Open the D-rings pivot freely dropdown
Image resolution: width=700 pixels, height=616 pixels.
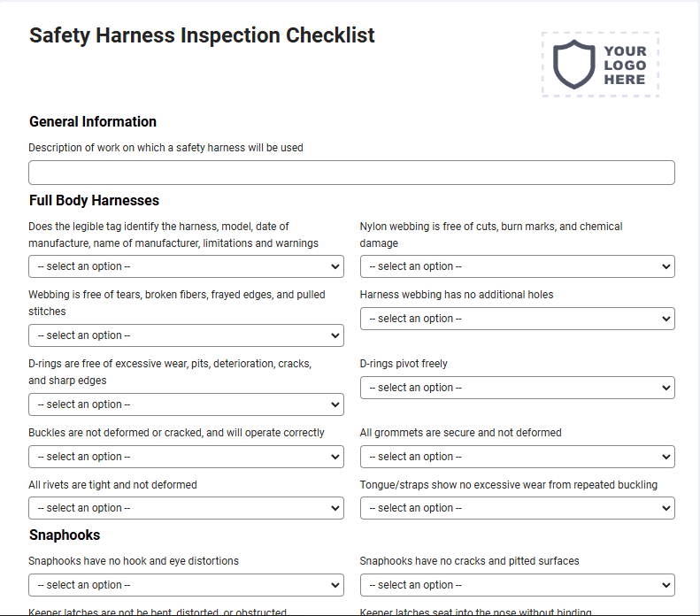click(x=518, y=388)
